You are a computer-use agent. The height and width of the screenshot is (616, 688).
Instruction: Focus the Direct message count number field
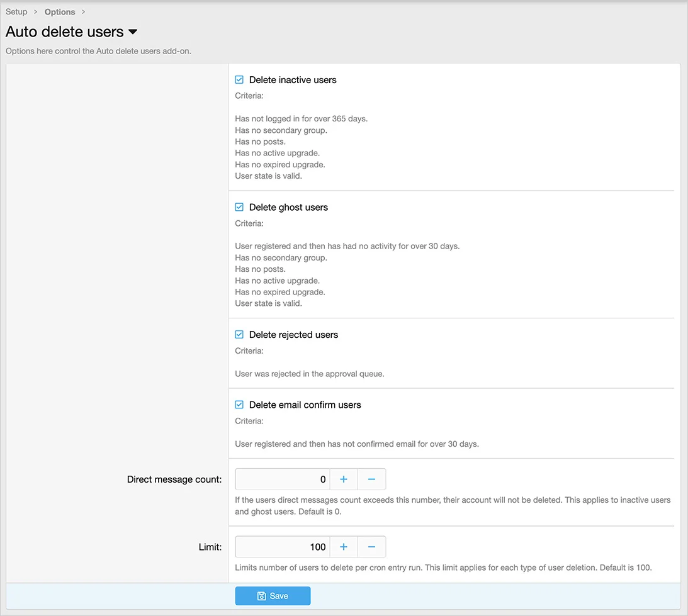(x=283, y=479)
